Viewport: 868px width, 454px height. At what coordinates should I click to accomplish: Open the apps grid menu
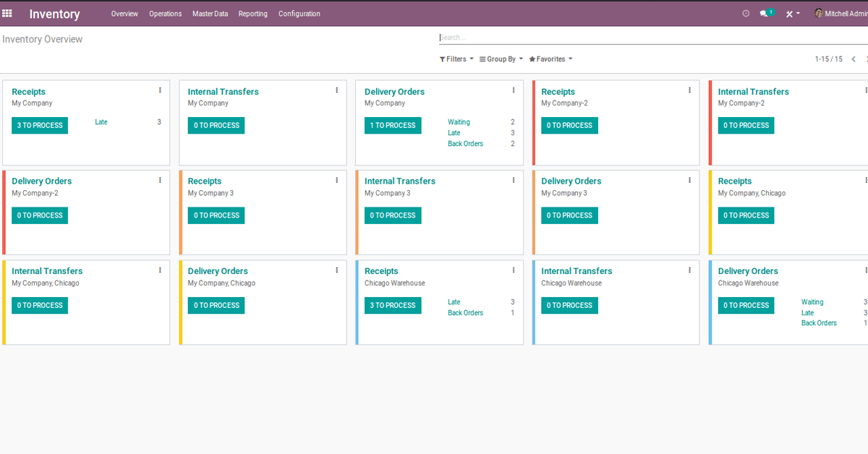[x=7, y=13]
